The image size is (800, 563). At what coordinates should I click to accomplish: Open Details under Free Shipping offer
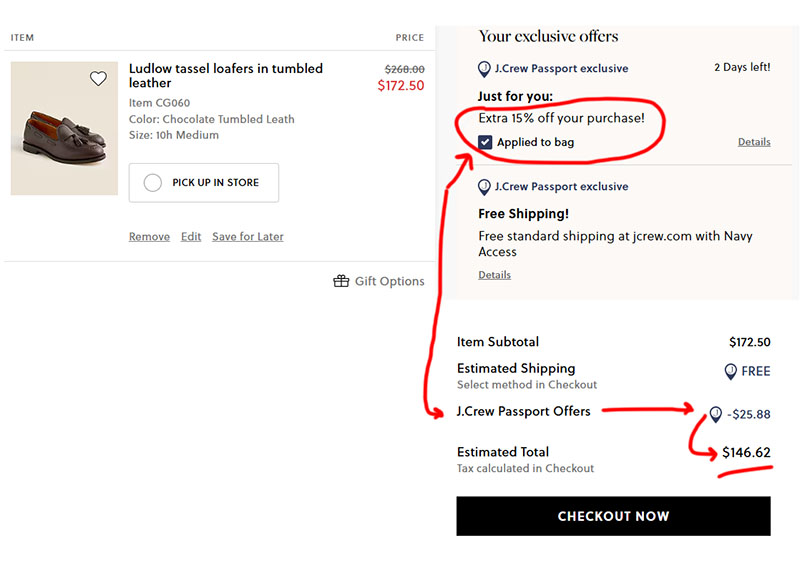(x=494, y=275)
